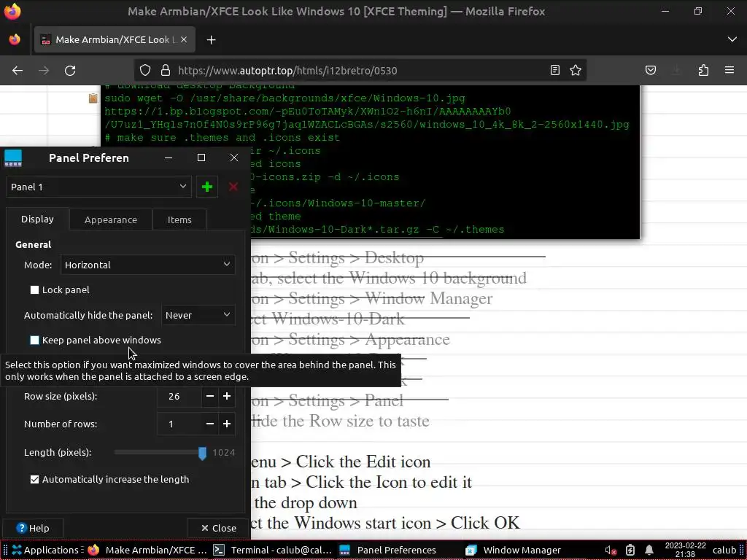Screen dimensions: 747x560
Task: Click the volume muted tray icon
Action: point(611,550)
